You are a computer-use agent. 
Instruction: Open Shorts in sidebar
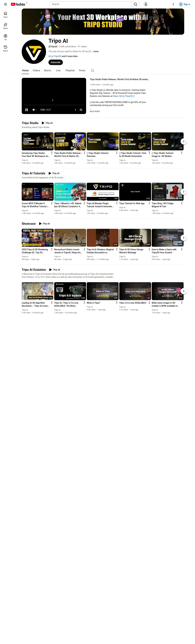pyautogui.click(x=5, y=26)
